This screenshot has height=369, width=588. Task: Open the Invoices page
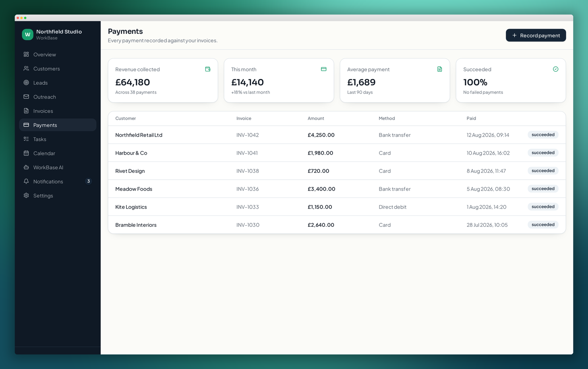58,111
